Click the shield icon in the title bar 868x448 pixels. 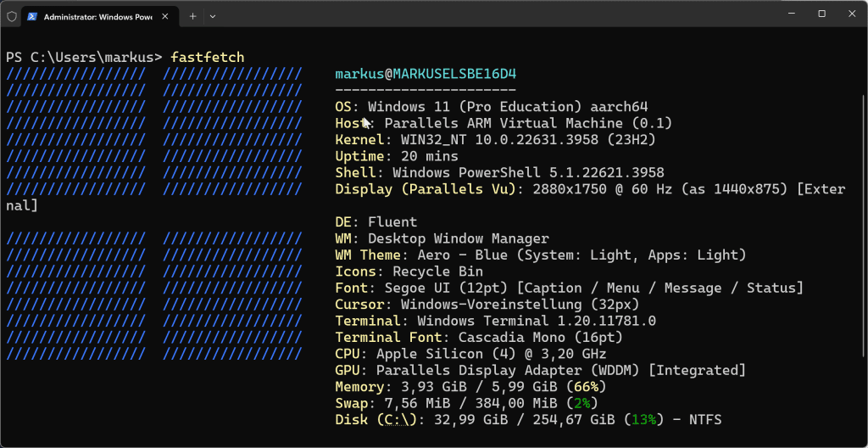pos(11,17)
